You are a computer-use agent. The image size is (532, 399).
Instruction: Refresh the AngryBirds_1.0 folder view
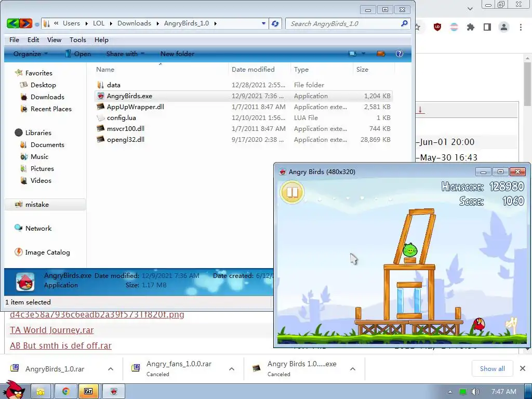pyautogui.click(x=275, y=24)
